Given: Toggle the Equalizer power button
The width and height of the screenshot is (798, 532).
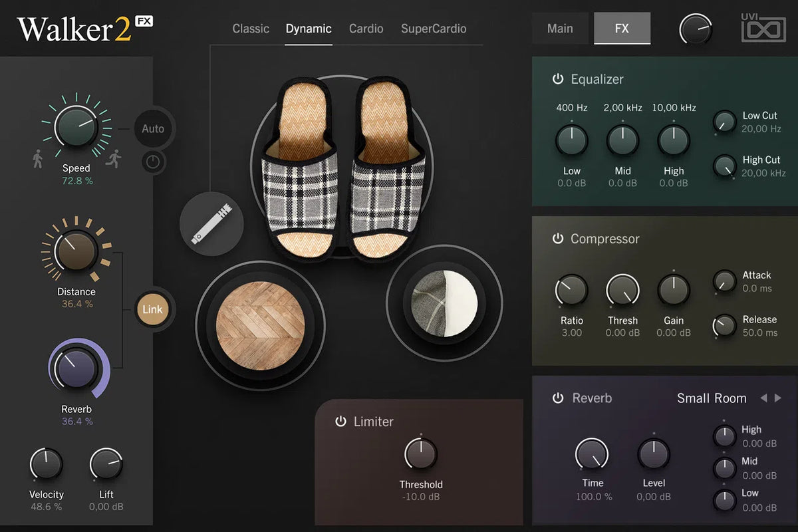Looking at the screenshot, I should point(557,79).
